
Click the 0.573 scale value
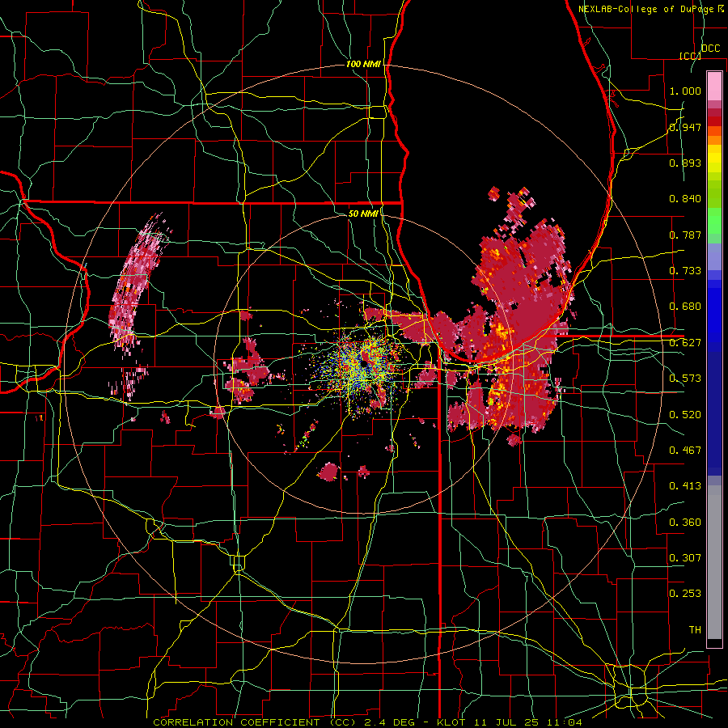[685, 379]
